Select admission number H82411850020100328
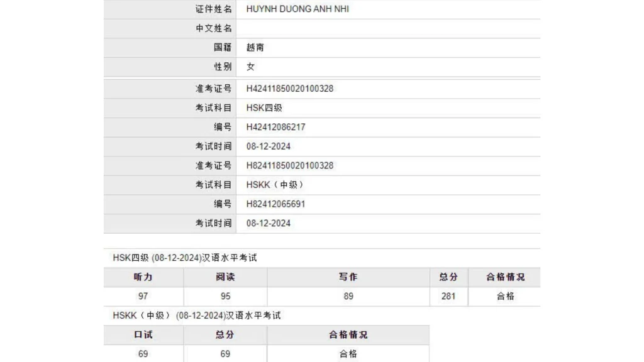 [x=289, y=165]
